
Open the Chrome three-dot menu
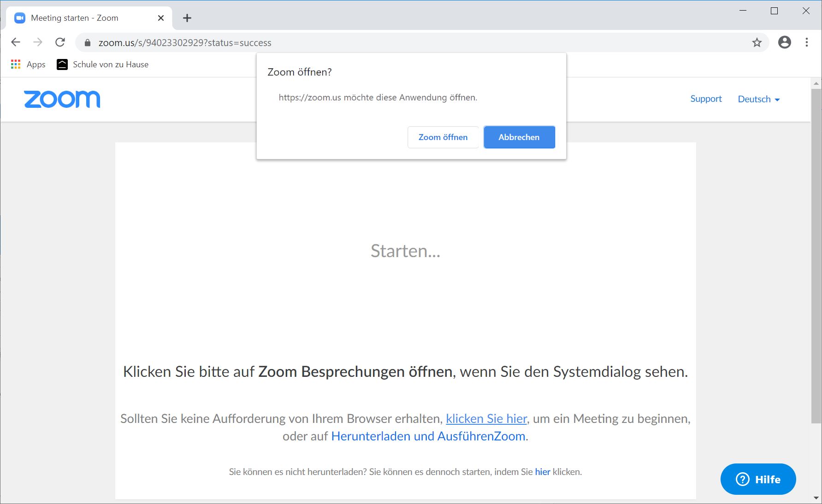[x=807, y=42]
